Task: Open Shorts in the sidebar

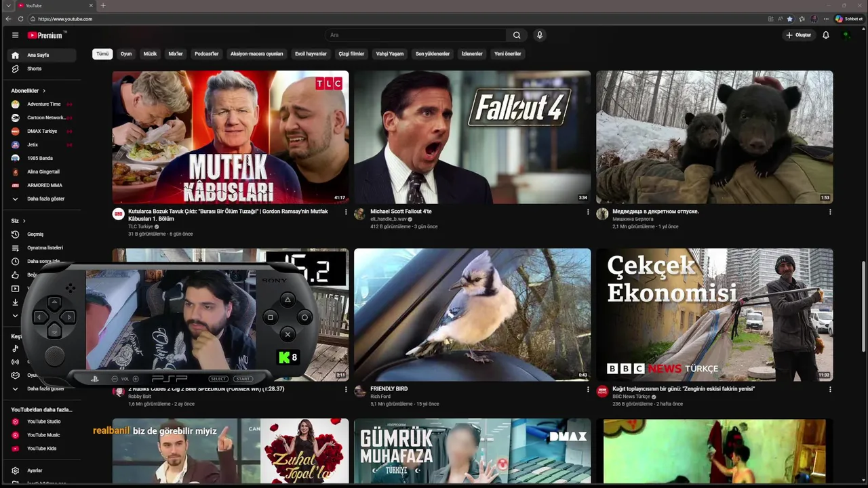Action: click(x=42, y=68)
